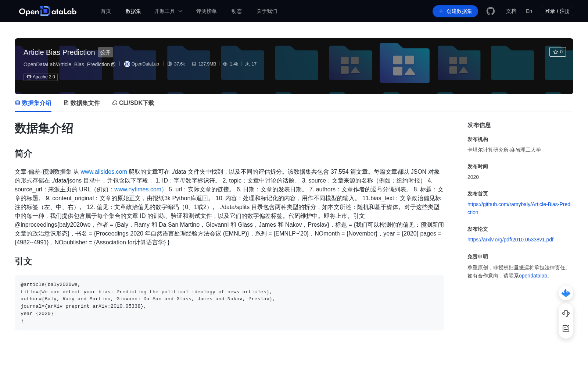Open 数据集 navigation item

point(133,11)
